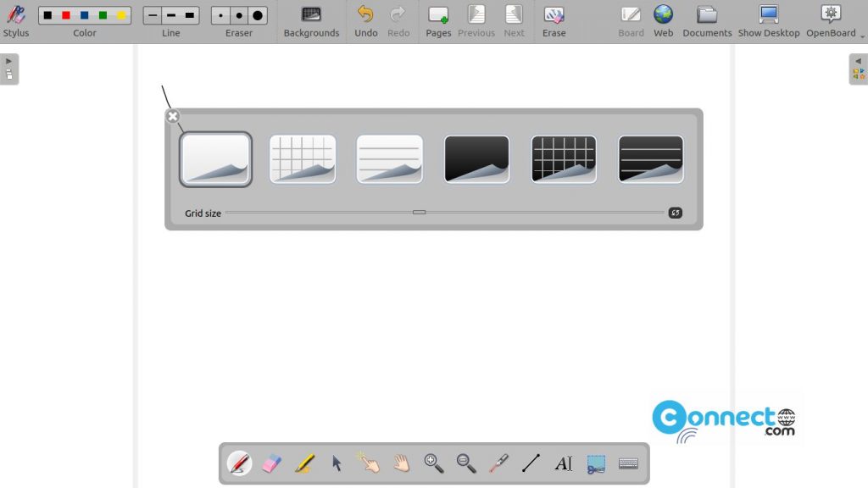
Task: Select the Highlighter tool
Action: click(x=304, y=463)
